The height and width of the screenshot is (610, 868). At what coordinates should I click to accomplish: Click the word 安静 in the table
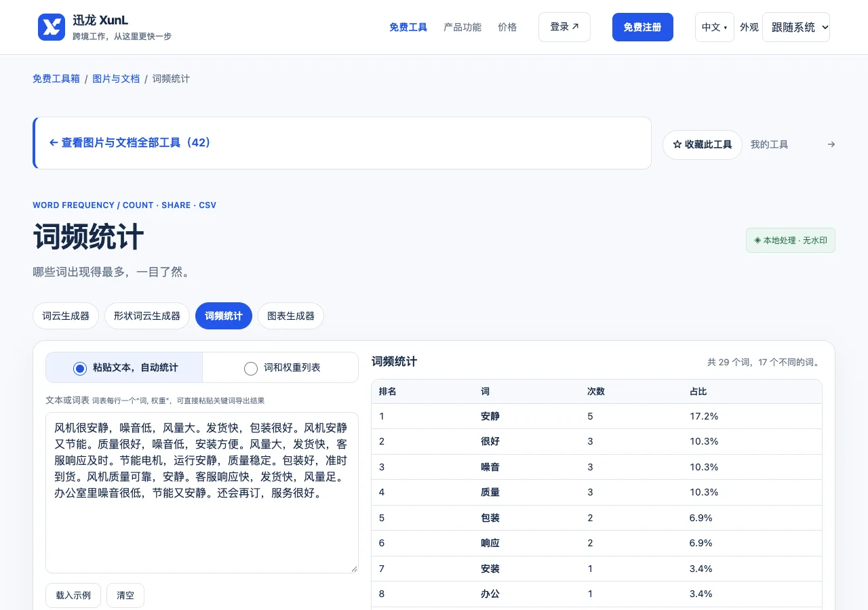[x=490, y=416]
